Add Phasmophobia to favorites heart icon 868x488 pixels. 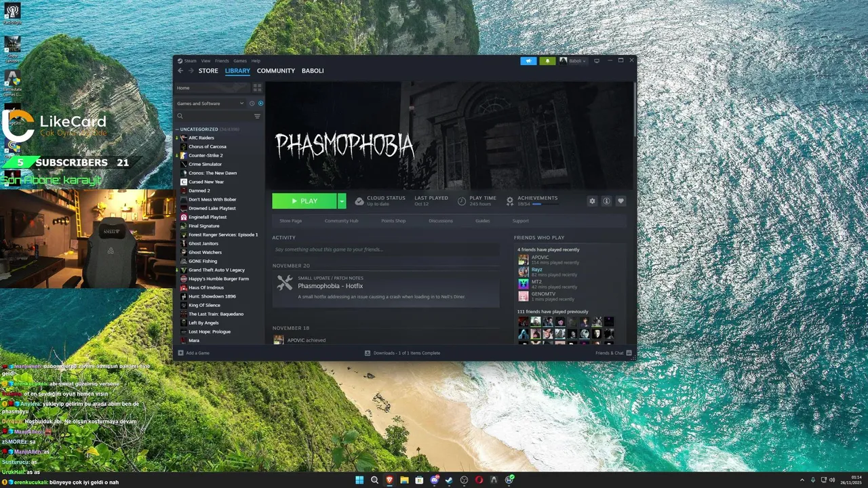[x=620, y=201]
